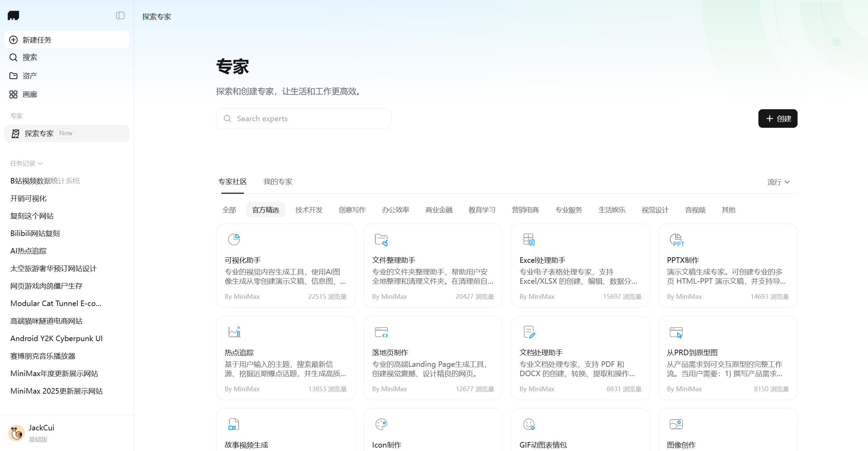Screen dimensions: 868x451
Task: Switch to the 我的专家 tab
Action: [x=278, y=182]
